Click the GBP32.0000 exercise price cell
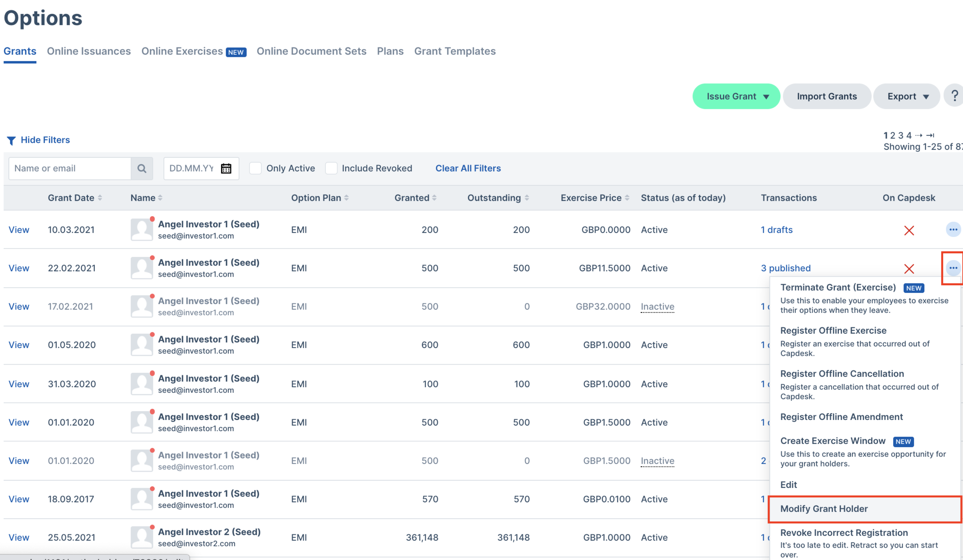 [603, 306]
